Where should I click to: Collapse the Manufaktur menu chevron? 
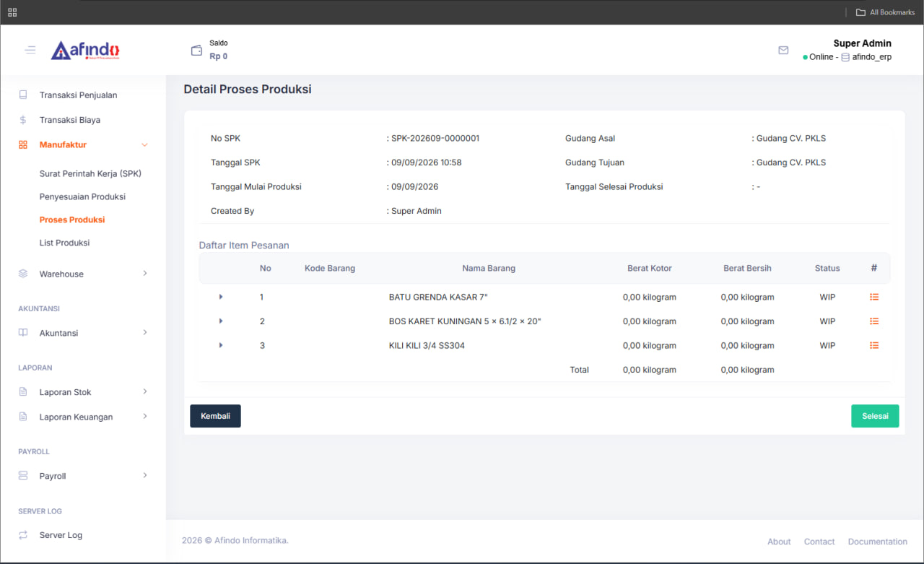(144, 145)
